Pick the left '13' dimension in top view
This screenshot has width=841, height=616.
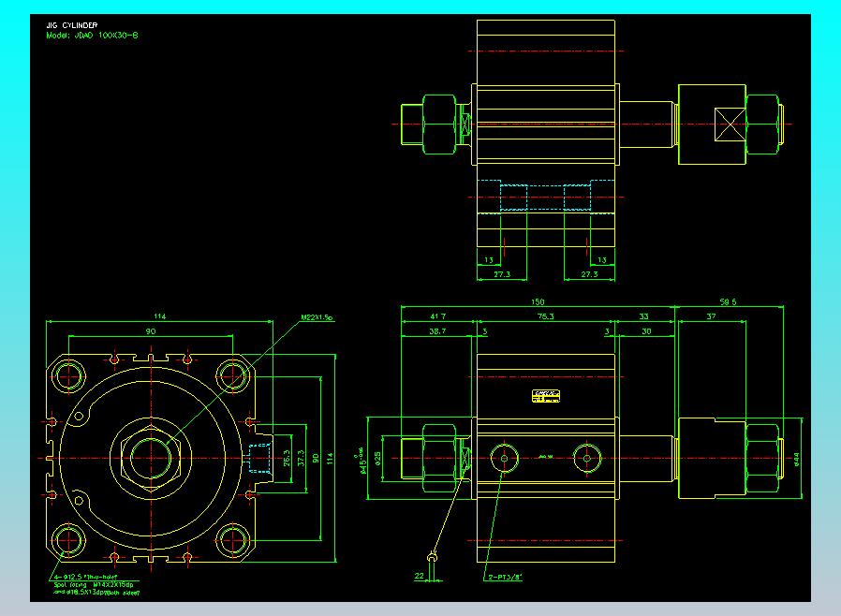[489, 259]
